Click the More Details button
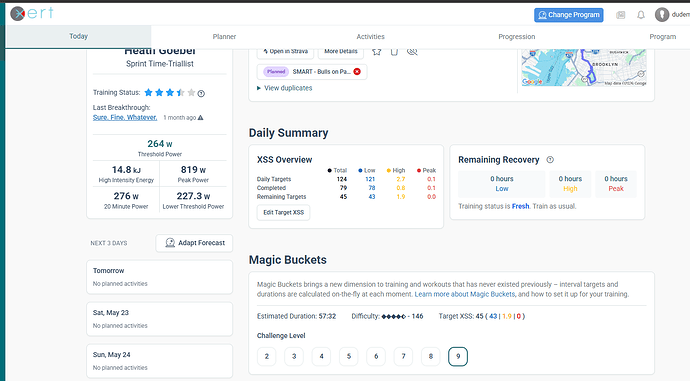 point(341,52)
